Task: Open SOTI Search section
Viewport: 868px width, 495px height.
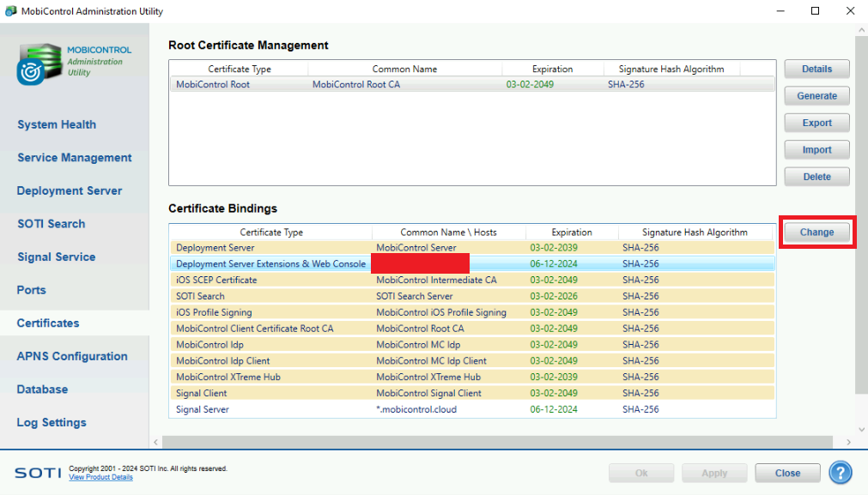Action: pyautogui.click(x=51, y=224)
